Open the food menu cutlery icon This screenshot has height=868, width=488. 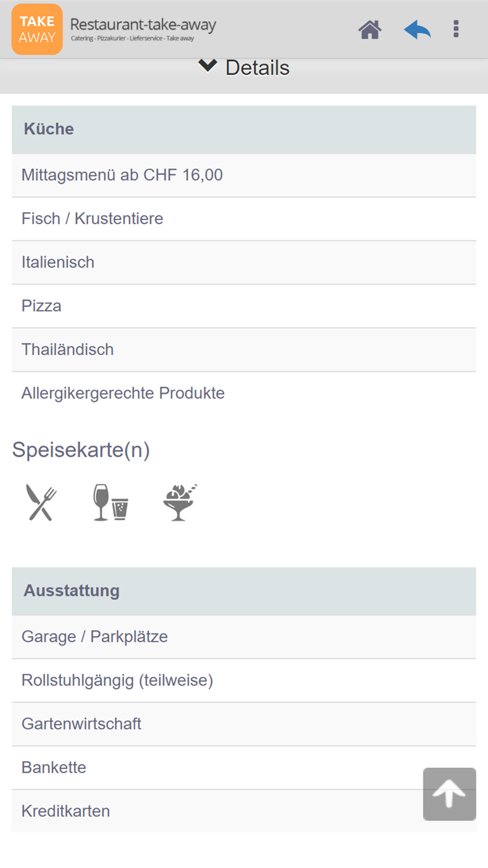point(41,502)
